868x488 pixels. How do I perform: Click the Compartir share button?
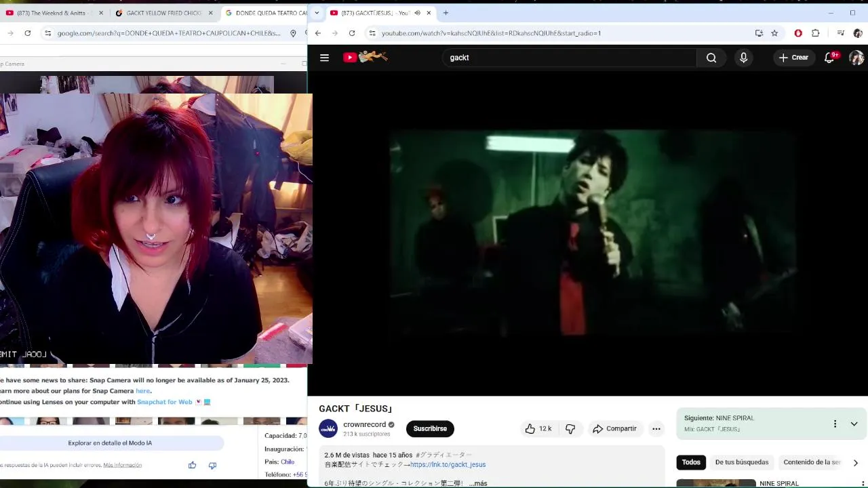[614, 428]
